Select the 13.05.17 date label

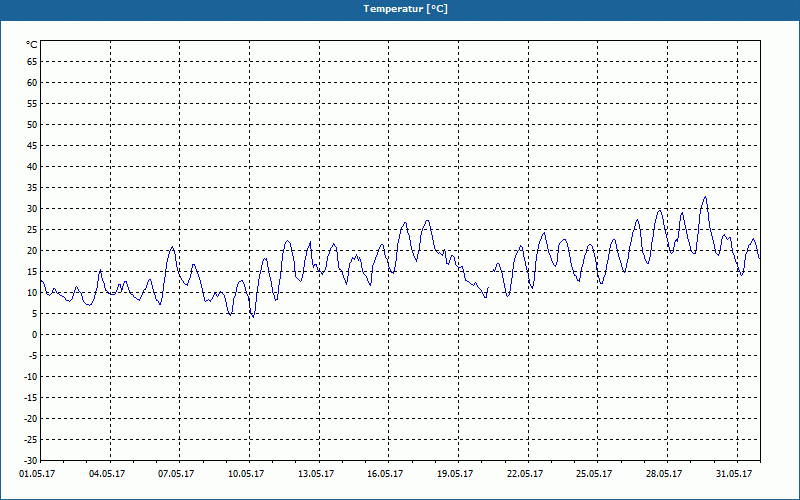[x=316, y=474]
